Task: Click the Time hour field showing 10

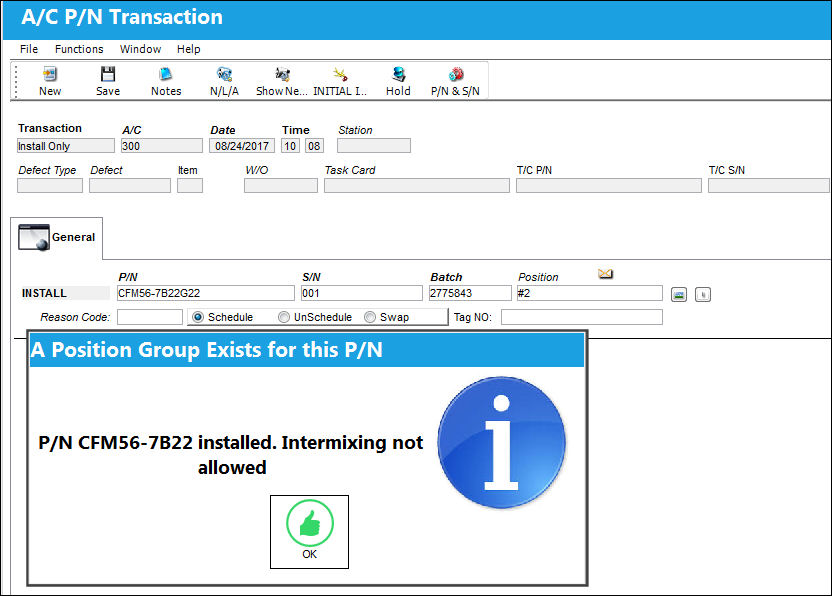Action: (290, 146)
